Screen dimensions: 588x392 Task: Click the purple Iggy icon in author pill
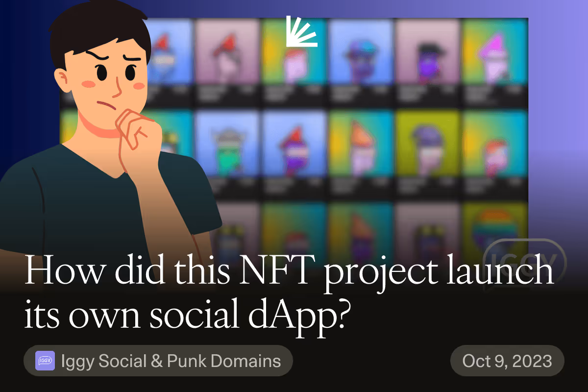pyautogui.click(x=45, y=362)
